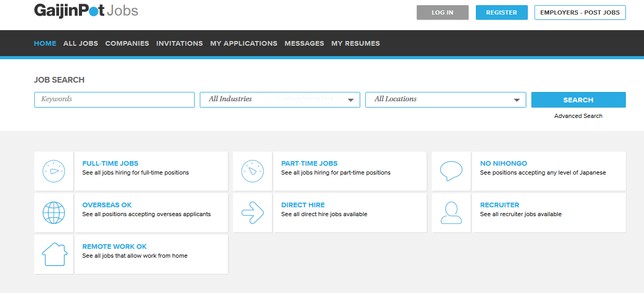Open the All Industries dropdown
The width and height of the screenshot is (644, 293).
(x=280, y=100)
